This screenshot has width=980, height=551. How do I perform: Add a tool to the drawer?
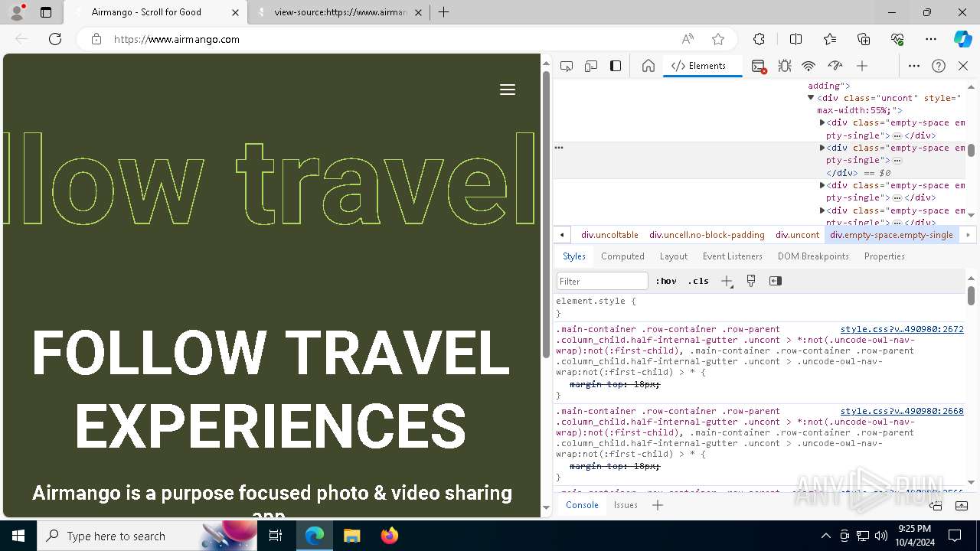(x=658, y=505)
